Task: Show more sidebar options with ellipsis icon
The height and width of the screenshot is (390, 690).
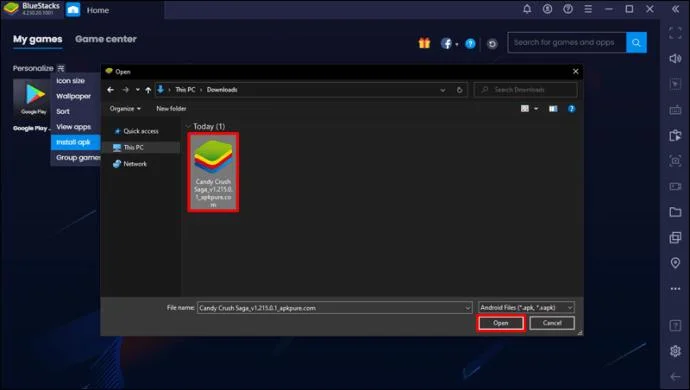Action: point(675,289)
